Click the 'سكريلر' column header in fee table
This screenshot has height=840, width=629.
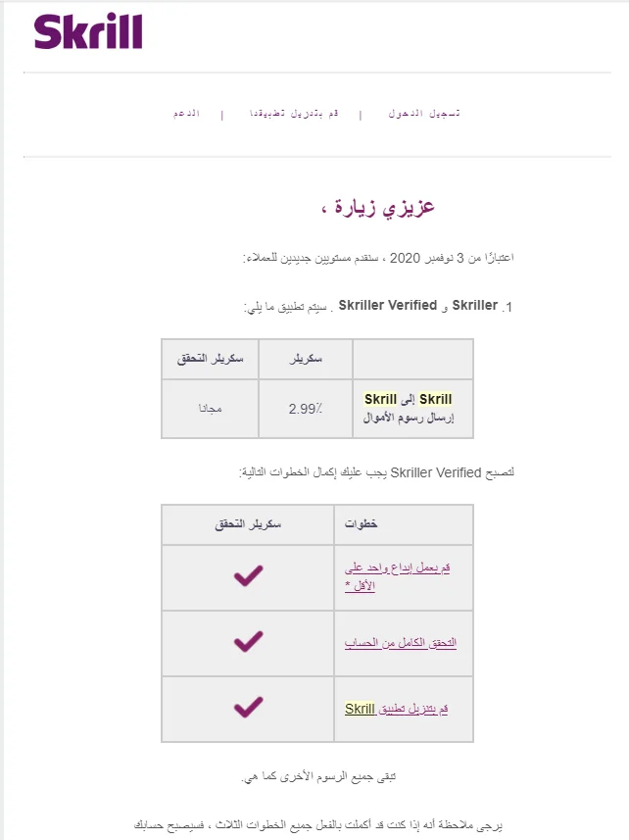pyautogui.click(x=306, y=360)
